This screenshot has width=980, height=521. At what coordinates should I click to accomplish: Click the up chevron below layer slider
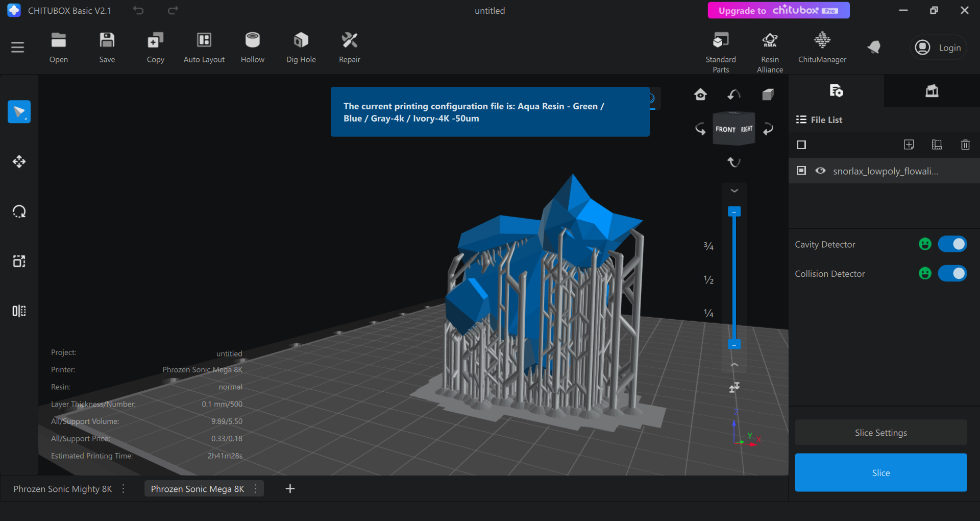tap(734, 365)
